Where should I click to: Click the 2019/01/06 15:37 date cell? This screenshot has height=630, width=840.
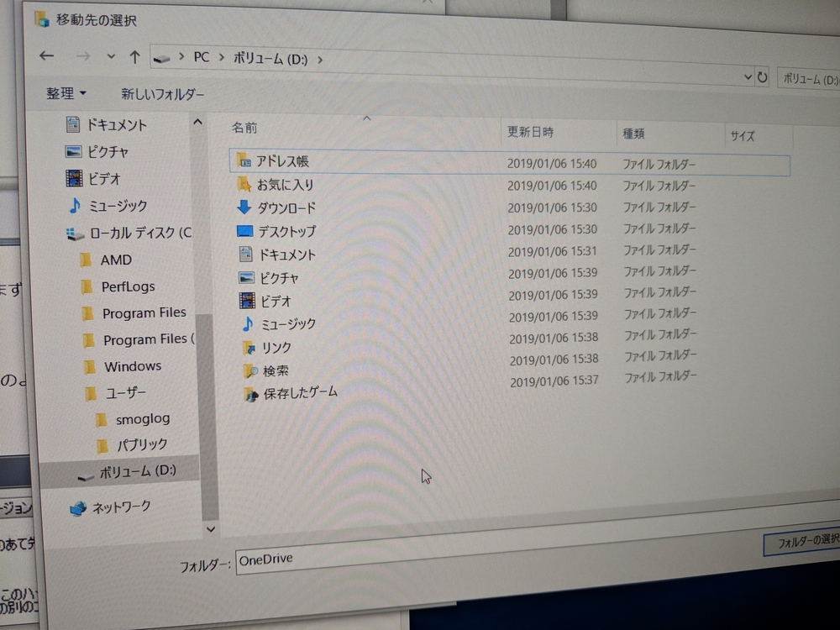[x=554, y=381]
